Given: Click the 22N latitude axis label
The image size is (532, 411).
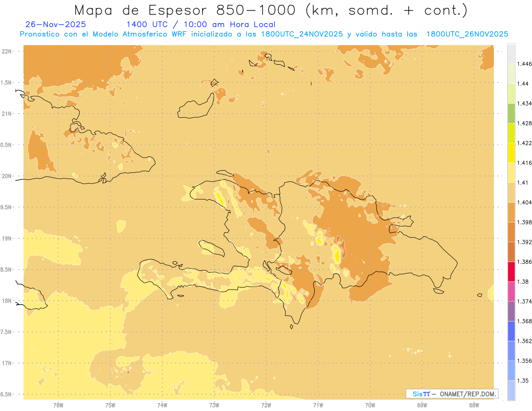Looking at the screenshot, I should 7,51.
